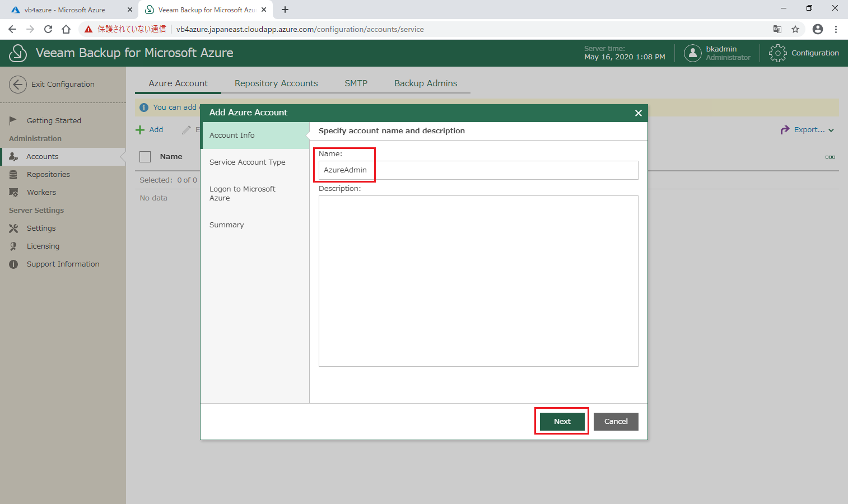
Task: Click the Exit Configuration link
Action: click(63, 85)
